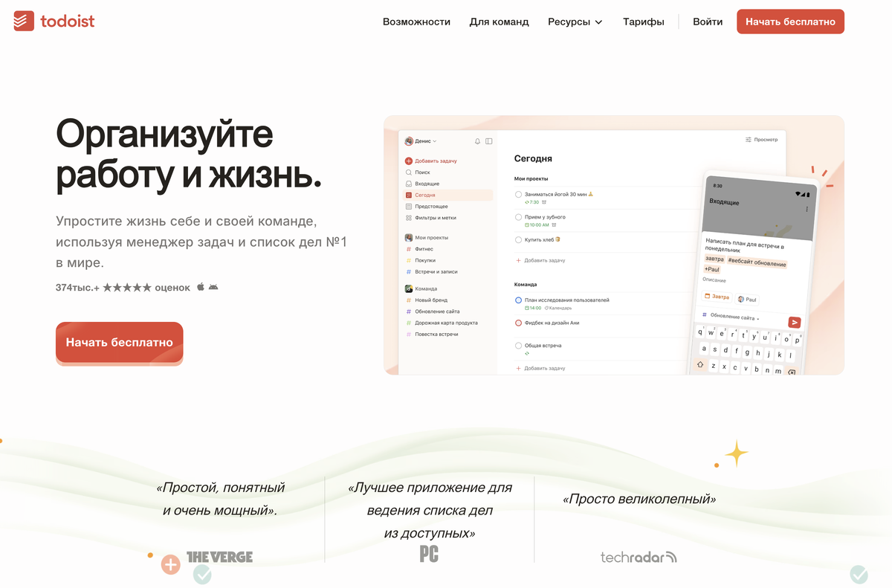Click the large hero Начать бесплатно button
The image size is (892, 588).
point(119,343)
